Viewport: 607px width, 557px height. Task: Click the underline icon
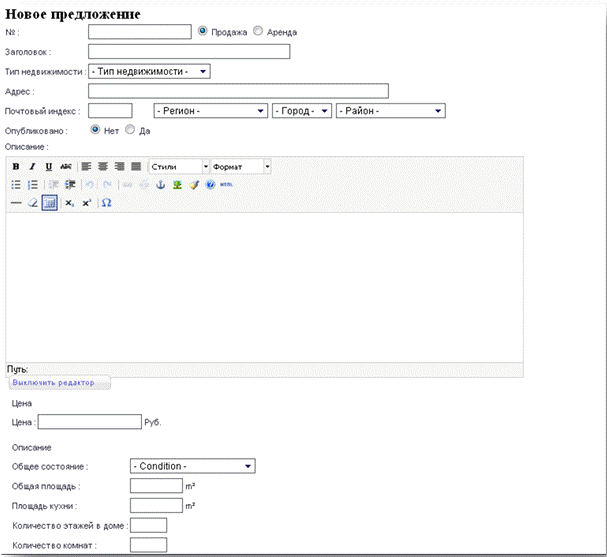(48, 166)
